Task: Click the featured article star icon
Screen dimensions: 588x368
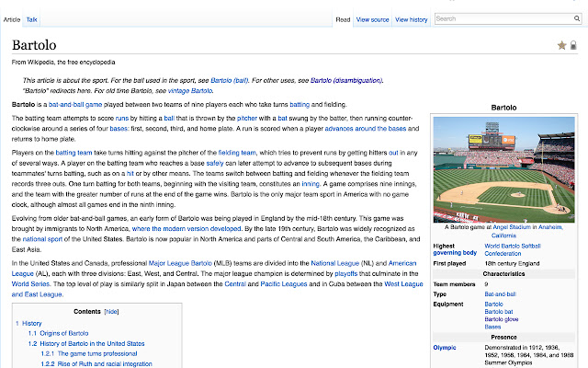Action: [x=561, y=45]
